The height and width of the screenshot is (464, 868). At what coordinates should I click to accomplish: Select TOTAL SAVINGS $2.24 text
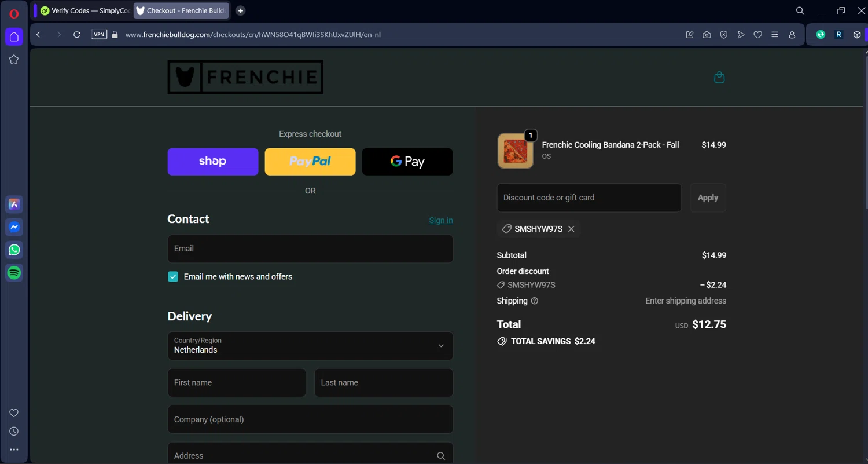pos(553,341)
